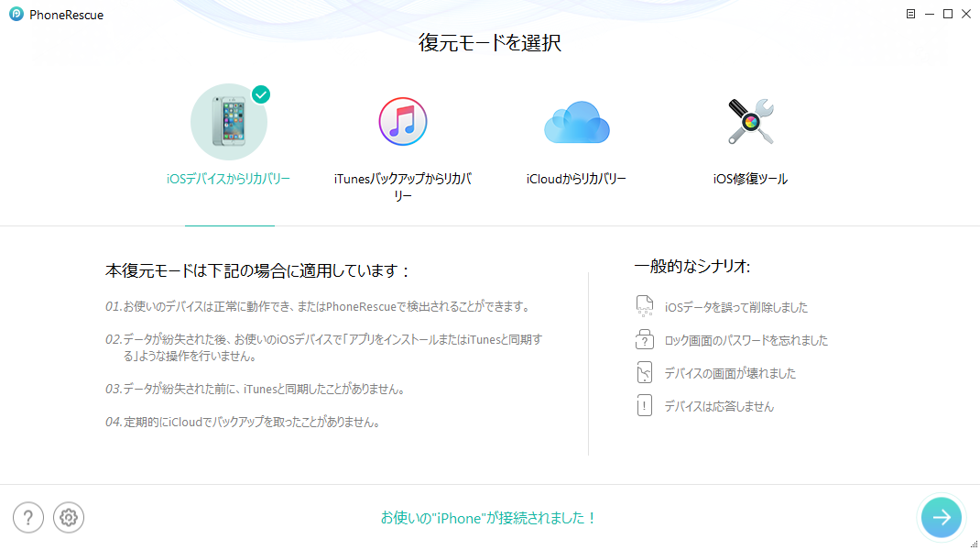Click text iOSデータを誤って削除しました

coord(735,307)
